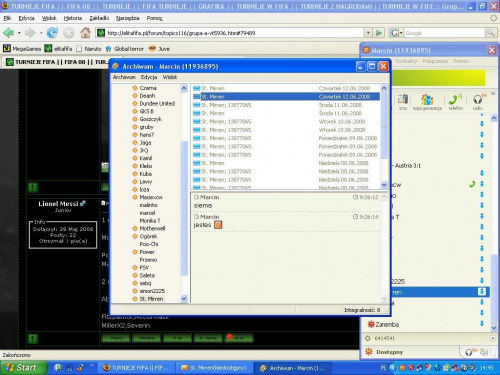Open Widok menu in the archive window
The height and width of the screenshot is (375, 500).
(170, 77)
